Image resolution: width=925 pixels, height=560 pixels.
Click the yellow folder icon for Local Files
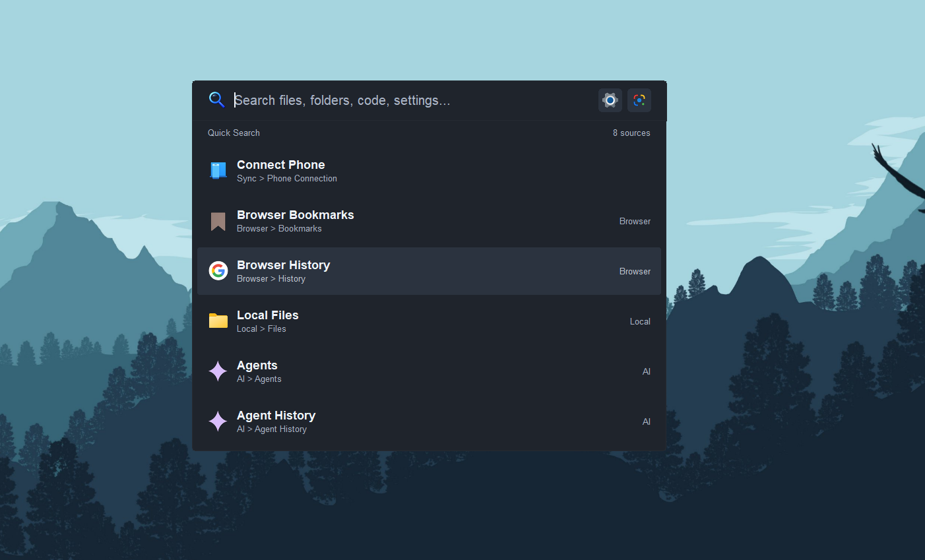coord(218,321)
